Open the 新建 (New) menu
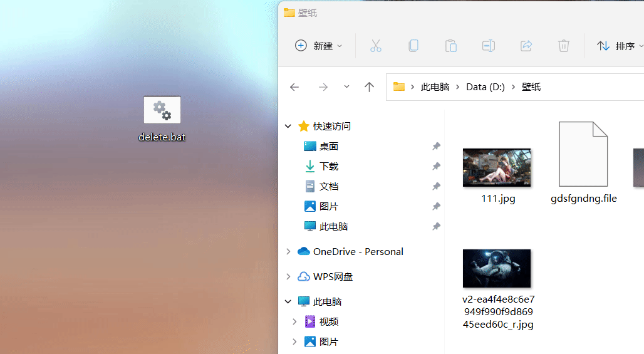Image resolution: width=644 pixels, height=354 pixels. [x=319, y=46]
